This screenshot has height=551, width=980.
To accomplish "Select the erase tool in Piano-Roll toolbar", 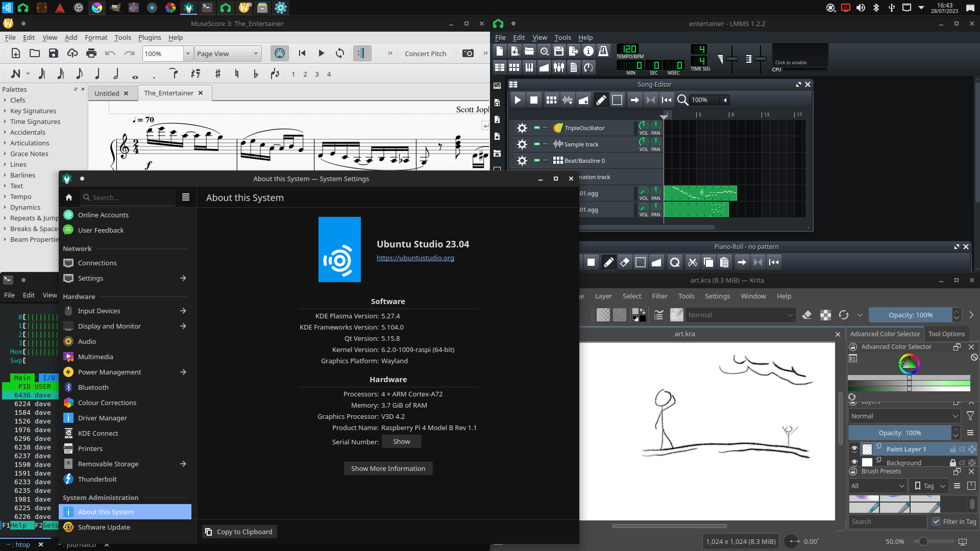I will pyautogui.click(x=624, y=262).
